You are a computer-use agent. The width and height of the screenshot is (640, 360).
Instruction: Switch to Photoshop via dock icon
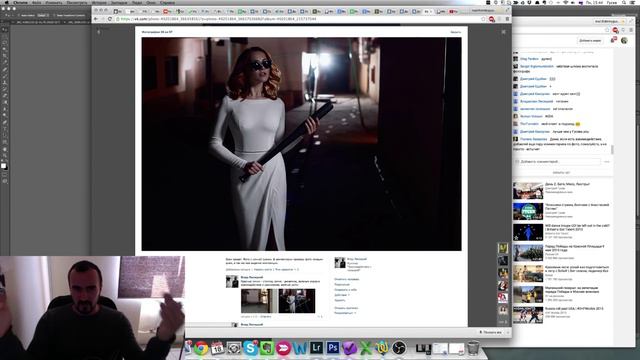(x=333, y=348)
